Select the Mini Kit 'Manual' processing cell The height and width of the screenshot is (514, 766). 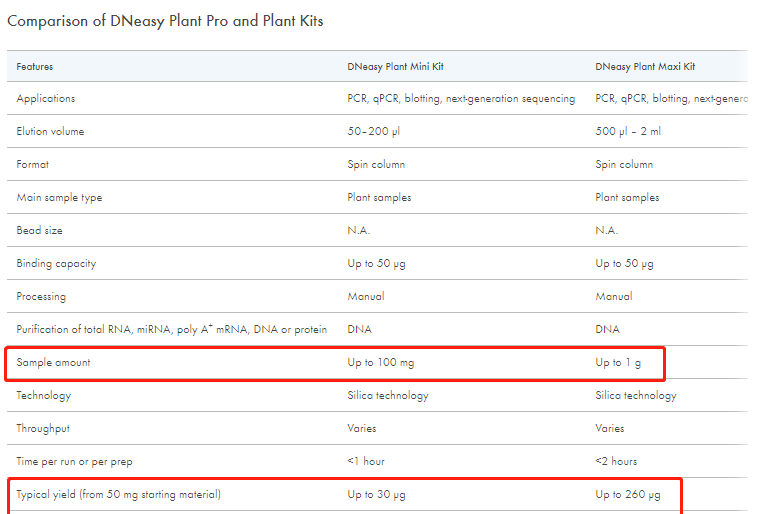point(366,297)
